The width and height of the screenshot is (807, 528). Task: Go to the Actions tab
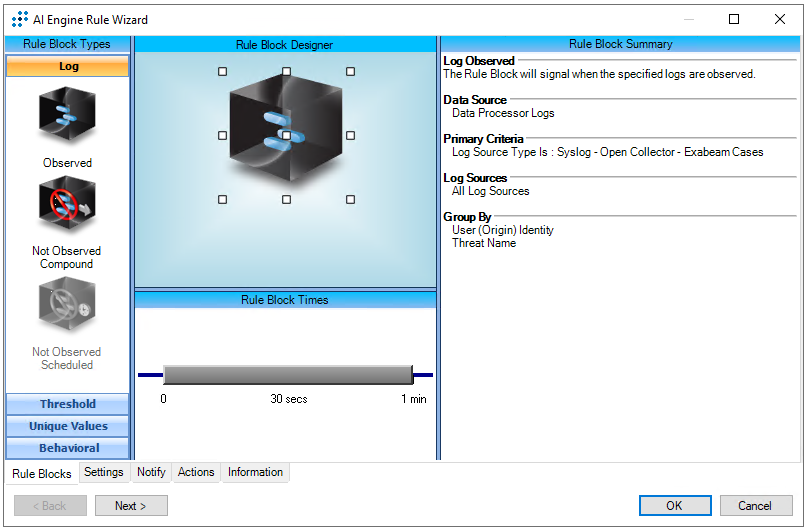(x=196, y=472)
